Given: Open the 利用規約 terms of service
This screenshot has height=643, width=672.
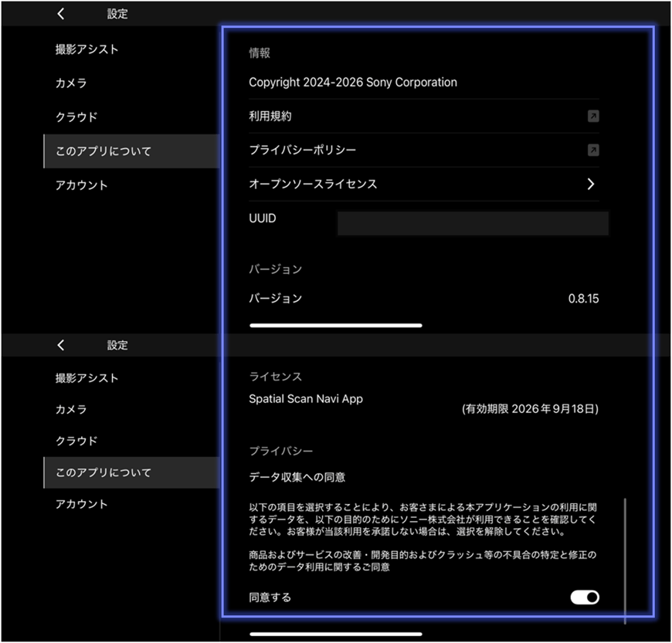Looking at the screenshot, I should tap(270, 117).
